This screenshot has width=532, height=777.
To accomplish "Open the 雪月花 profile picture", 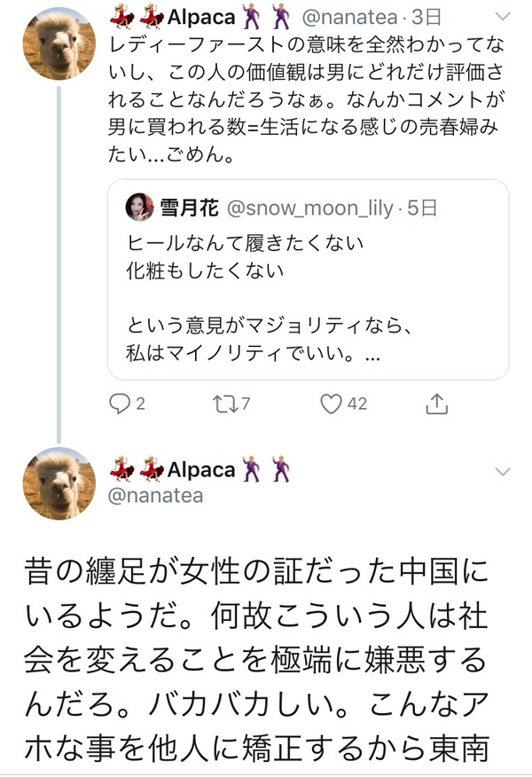I will coord(140,207).
